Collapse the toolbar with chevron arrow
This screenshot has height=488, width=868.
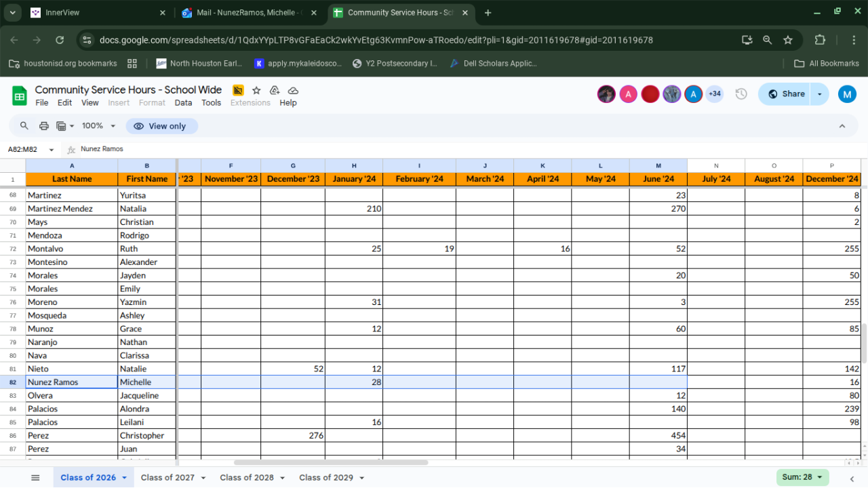point(842,126)
